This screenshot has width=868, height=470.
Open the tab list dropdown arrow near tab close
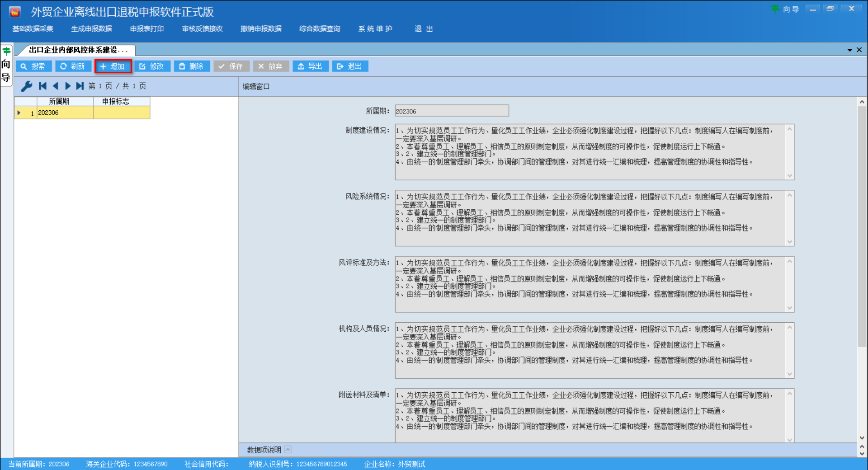(x=849, y=50)
